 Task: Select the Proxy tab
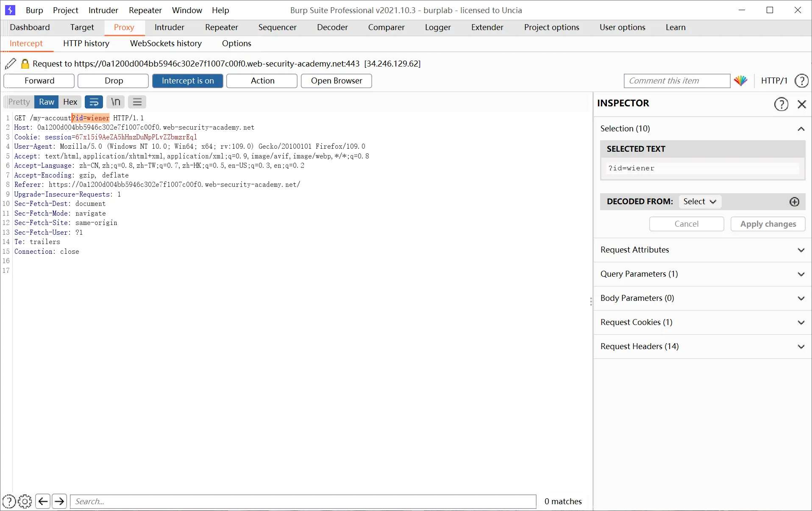click(124, 27)
